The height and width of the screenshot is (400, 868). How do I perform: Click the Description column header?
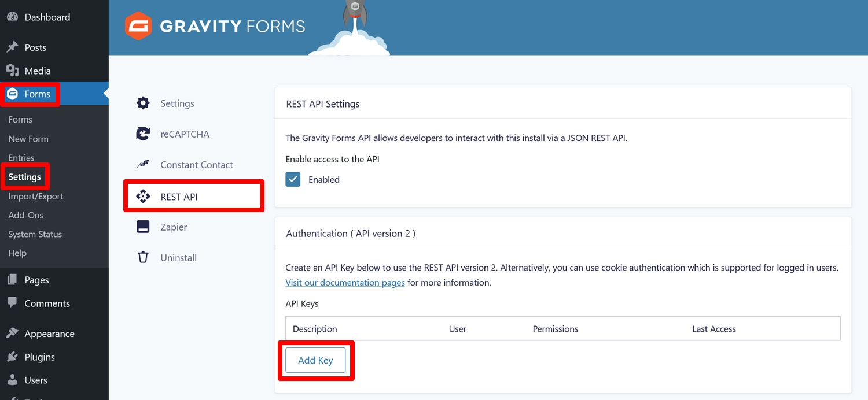[x=315, y=329]
